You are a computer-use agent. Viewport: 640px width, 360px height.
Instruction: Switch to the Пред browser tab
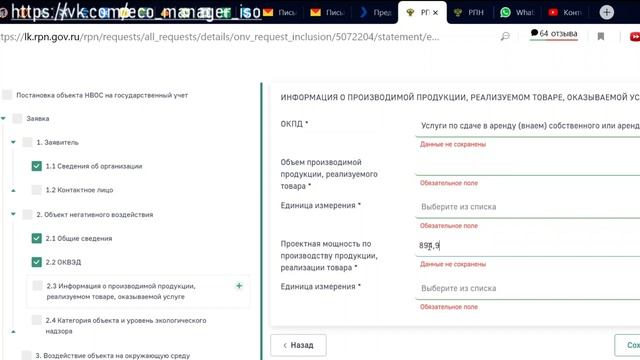coord(376,13)
